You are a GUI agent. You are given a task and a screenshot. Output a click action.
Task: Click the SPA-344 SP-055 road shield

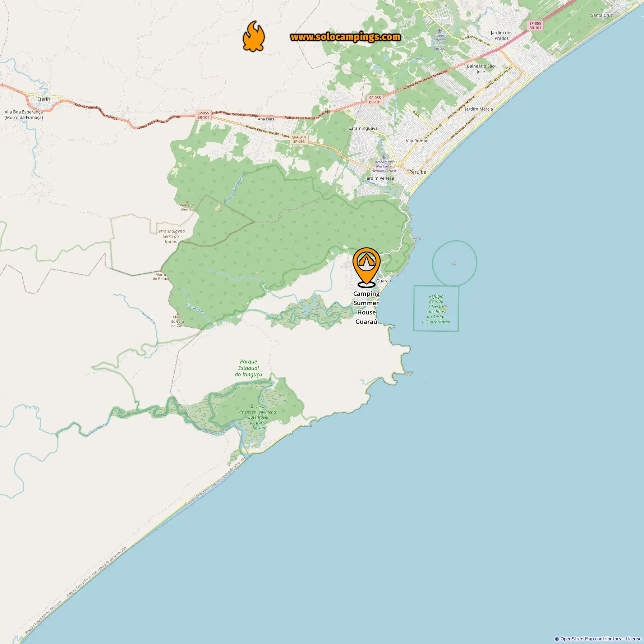[x=299, y=139]
